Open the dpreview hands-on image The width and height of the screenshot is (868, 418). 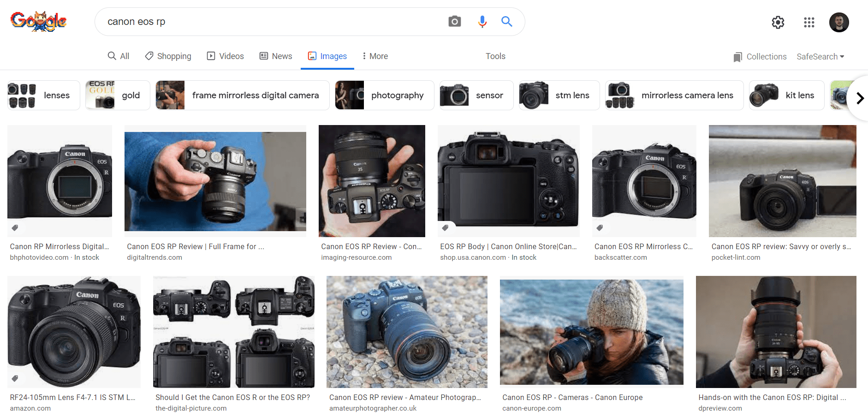[776, 332]
